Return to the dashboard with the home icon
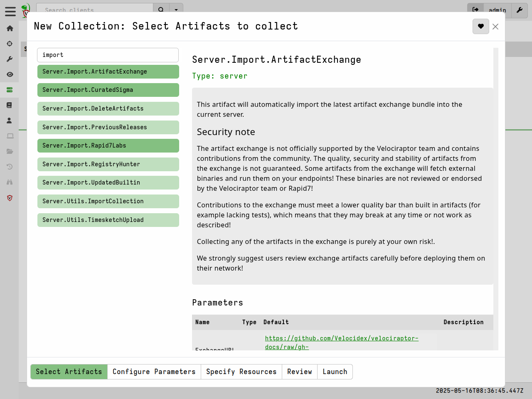Viewport: 532px width, 399px height. [x=9, y=28]
